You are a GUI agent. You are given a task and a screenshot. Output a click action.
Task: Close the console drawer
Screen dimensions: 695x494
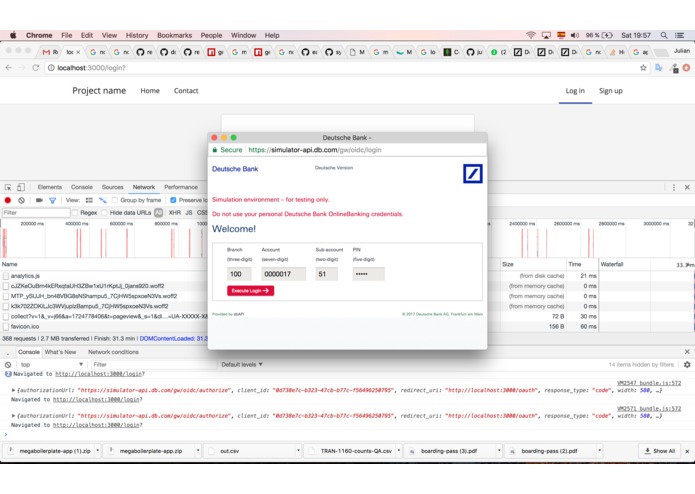tap(687, 352)
